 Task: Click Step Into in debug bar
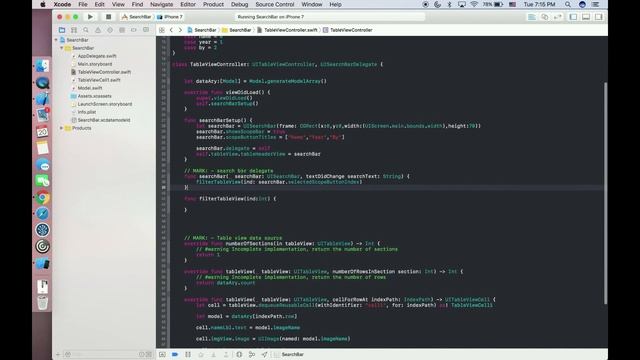(x=213, y=354)
